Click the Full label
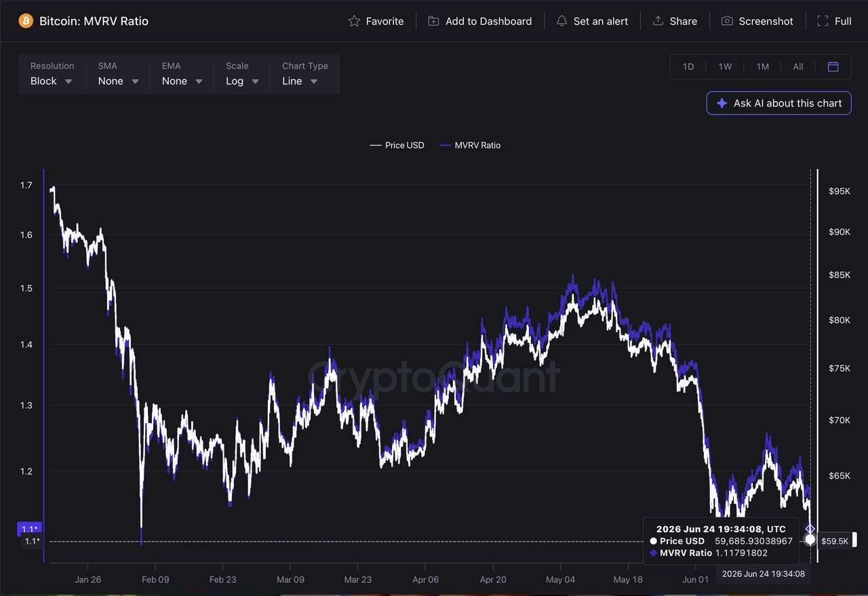 coord(843,21)
